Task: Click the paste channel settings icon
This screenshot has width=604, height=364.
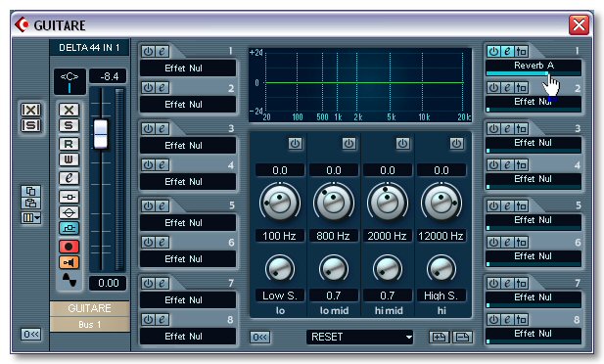Action: [30, 204]
